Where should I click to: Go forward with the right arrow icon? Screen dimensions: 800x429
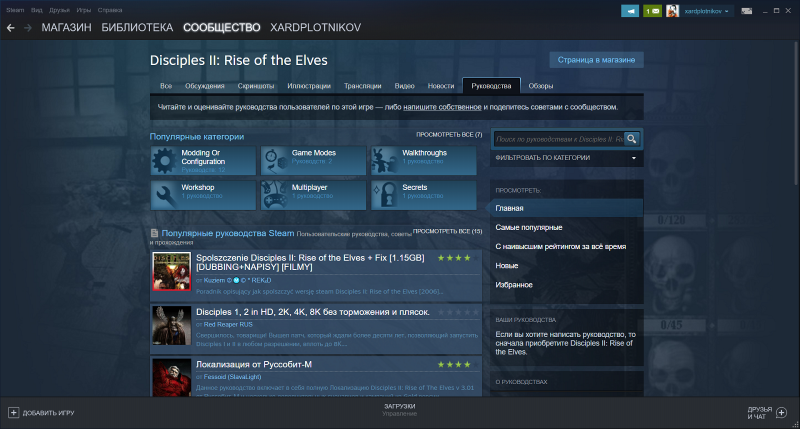[x=28, y=28]
